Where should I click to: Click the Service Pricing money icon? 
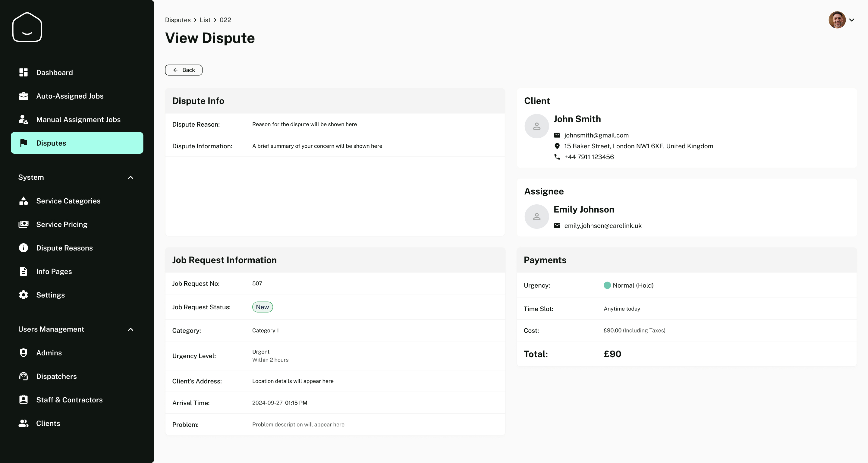pos(23,225)
